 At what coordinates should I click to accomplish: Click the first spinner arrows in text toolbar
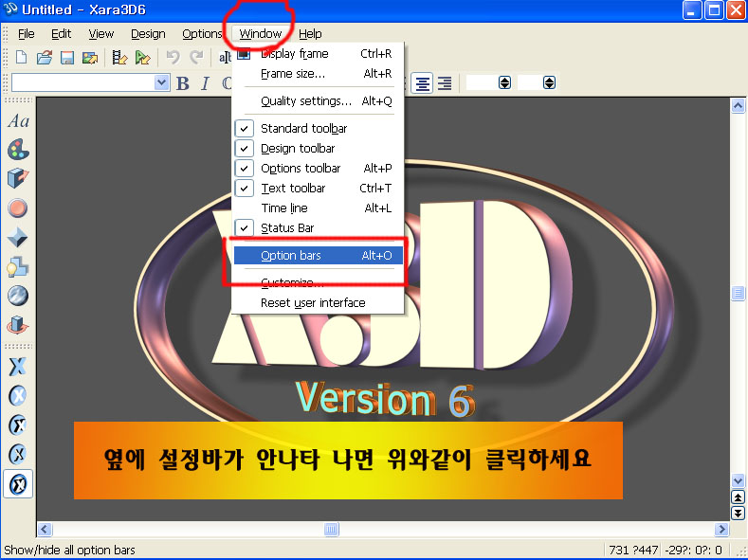pos(504,83)
